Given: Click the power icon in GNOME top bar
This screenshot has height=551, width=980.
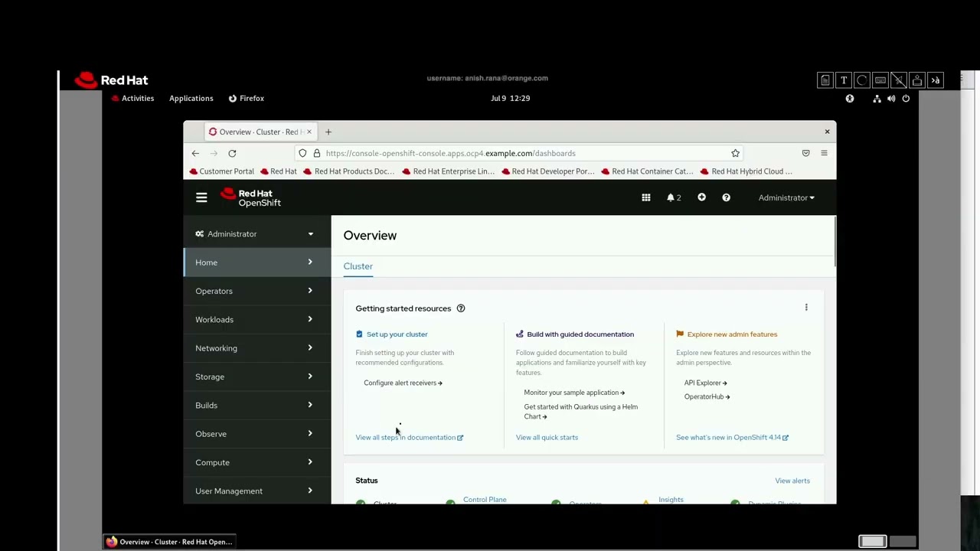Looking at the screenshot, I should 906,99.
